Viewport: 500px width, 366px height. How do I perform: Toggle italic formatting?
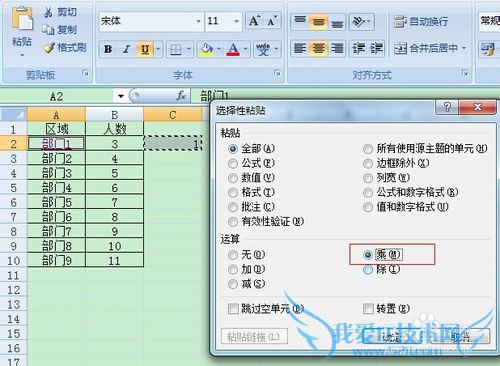point(126,49)
